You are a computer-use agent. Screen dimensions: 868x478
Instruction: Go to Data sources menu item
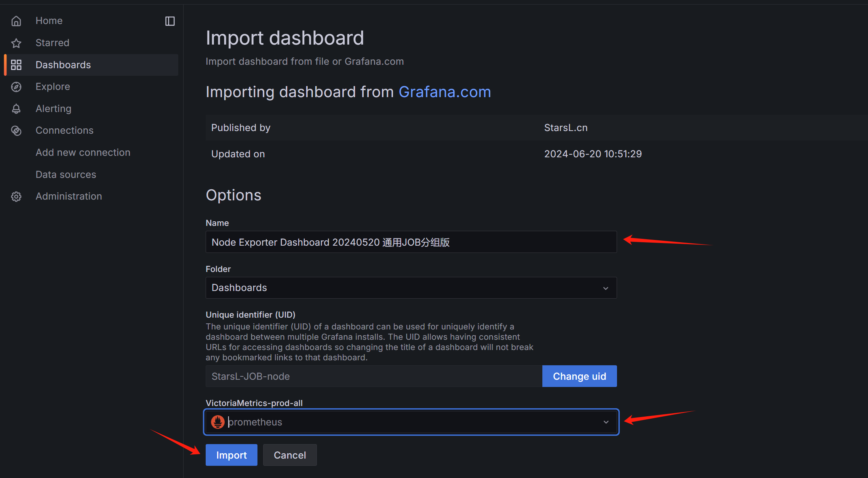tap(66, 174)
